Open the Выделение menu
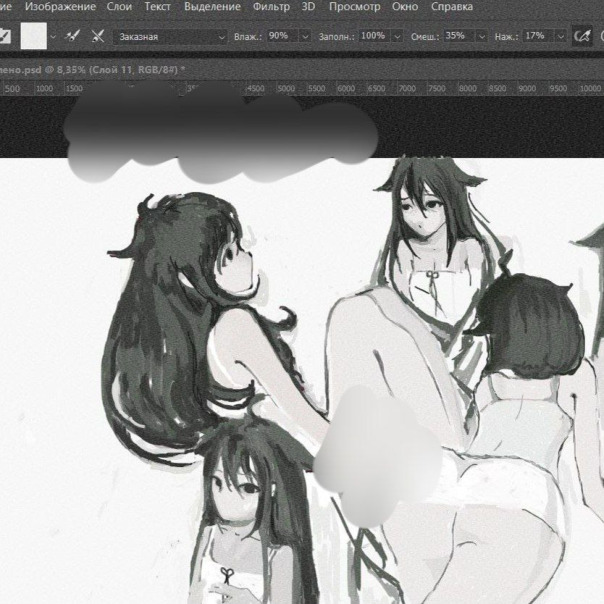604x604 pixels. click(212, 7)
